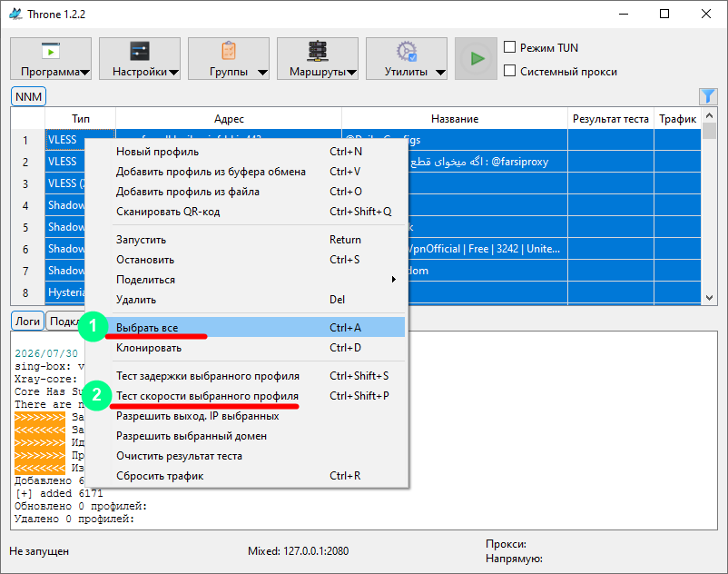Select row number 4 header
Screen dimensions: 728x574
pos(25,206)
